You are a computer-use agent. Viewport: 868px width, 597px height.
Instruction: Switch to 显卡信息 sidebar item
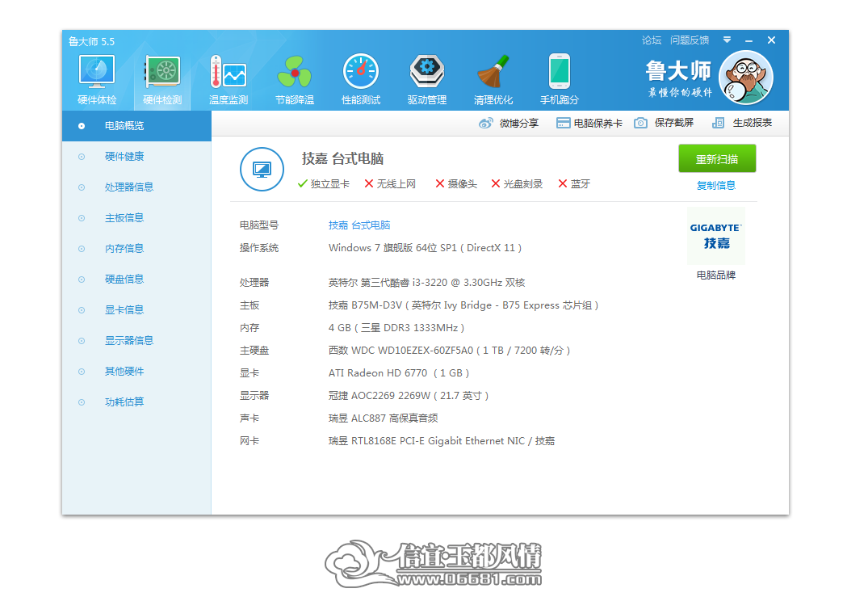click(136, 310)
